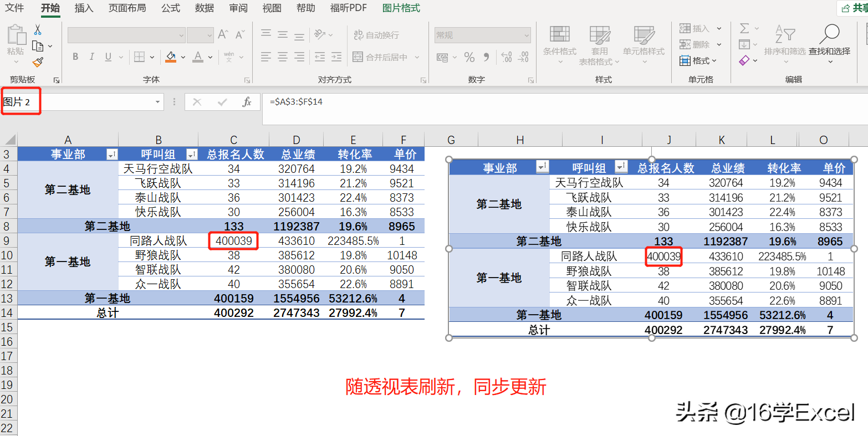Switch to the 图片格式 tab
868x436 pixels.
[x=401, y=8]
